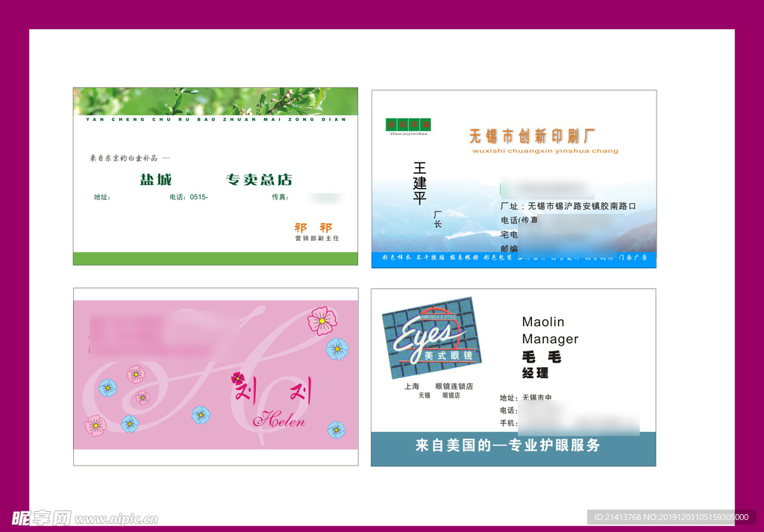
Task: Click the teal 来自美国的—专业护眼服务 banner
Action: [x=513, y=445]
